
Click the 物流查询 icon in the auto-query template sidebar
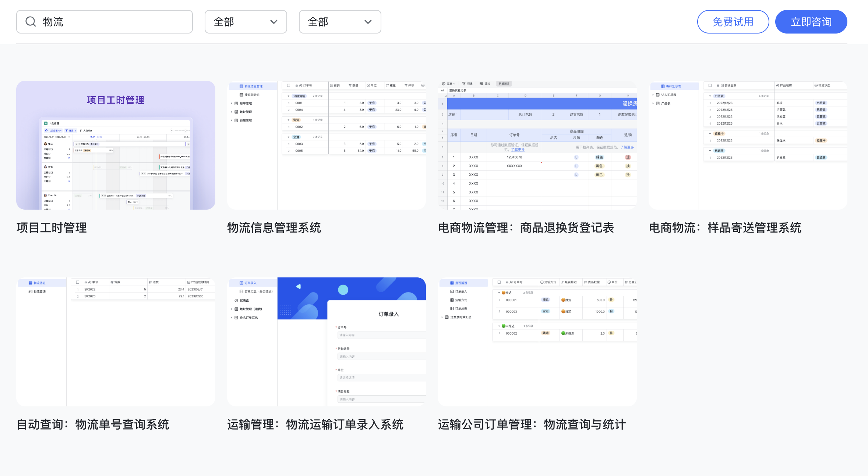click(x=30, y=291)
